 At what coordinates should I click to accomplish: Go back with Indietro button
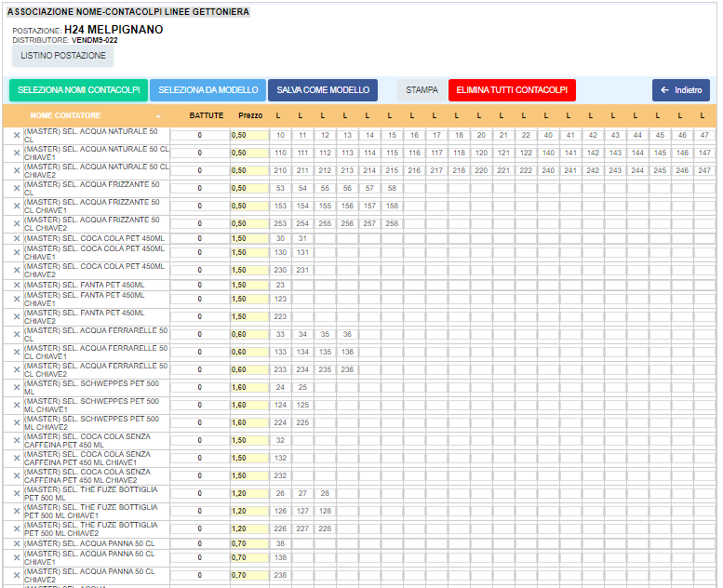(x=681, y=90)
